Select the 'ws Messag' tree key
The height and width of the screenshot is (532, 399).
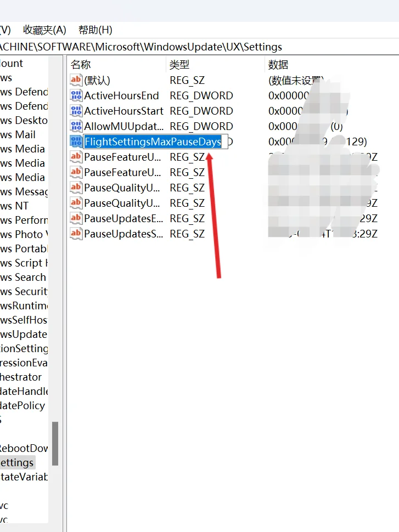coord(24,192)
